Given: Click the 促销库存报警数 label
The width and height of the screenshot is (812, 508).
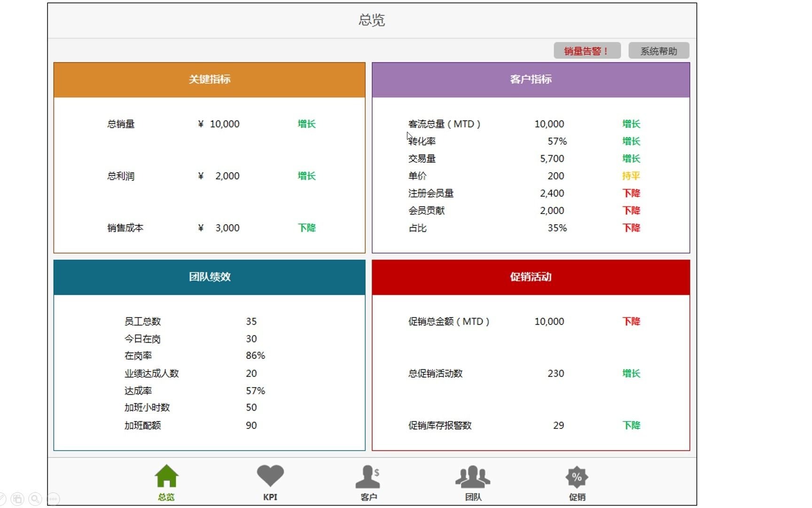Looking at the screenshot, I should pyautogui.click(x=440, y=426).
